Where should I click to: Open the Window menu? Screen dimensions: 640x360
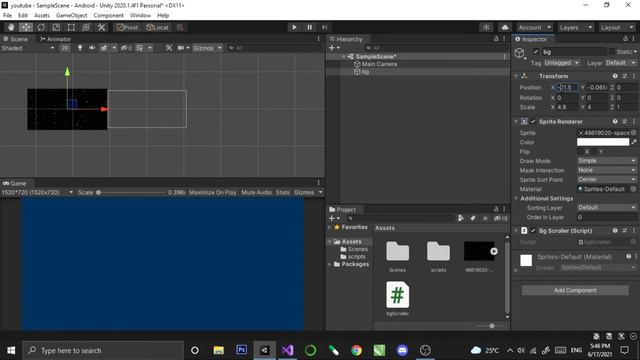[140, 16]
